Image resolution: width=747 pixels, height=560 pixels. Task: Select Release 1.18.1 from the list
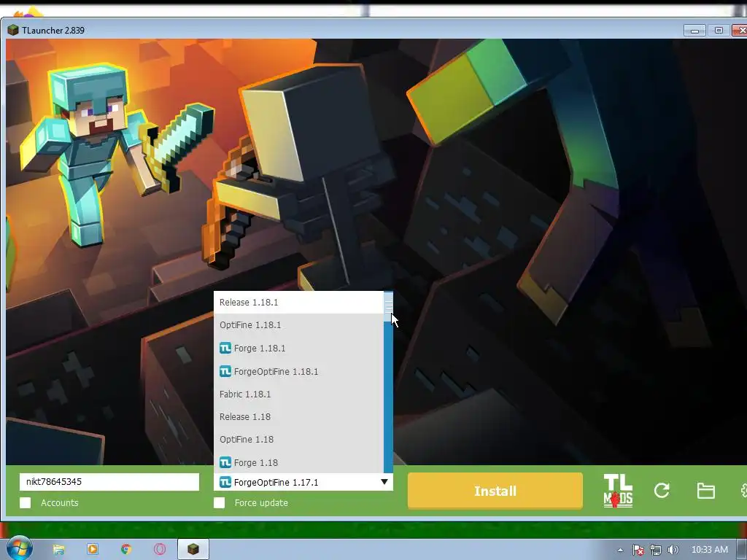[298, 303]
